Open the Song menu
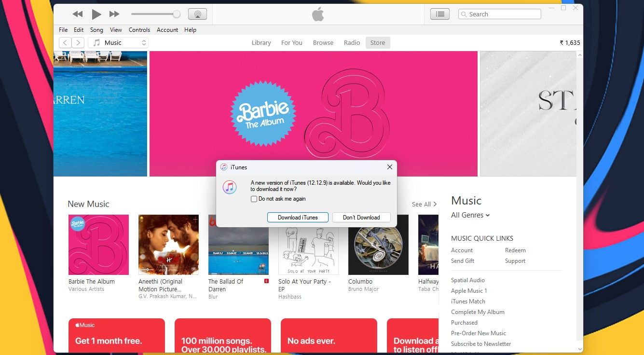Screen dimensions: 644x355 [x=96, y=30]
